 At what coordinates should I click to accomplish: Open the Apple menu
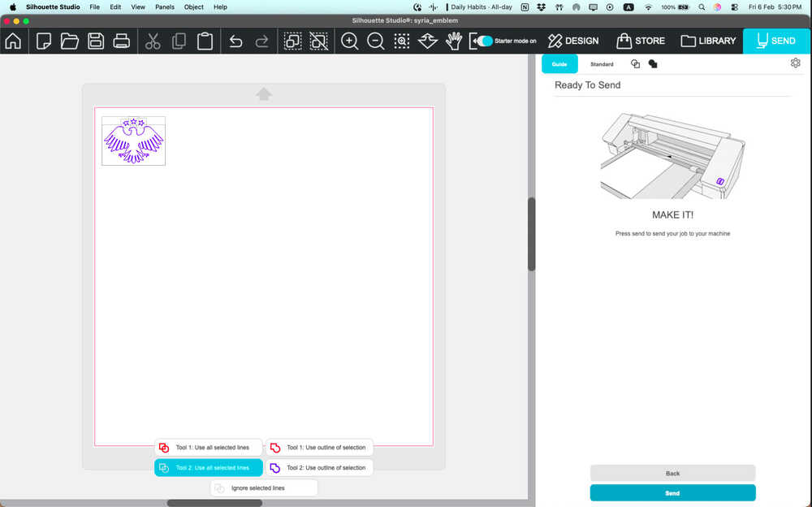click(13, 7)
